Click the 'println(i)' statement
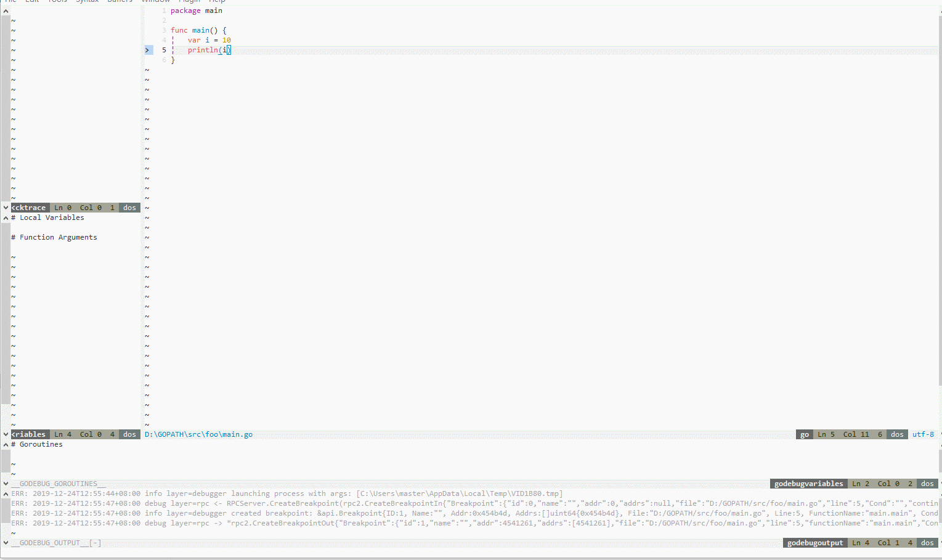 coord(209,50)
